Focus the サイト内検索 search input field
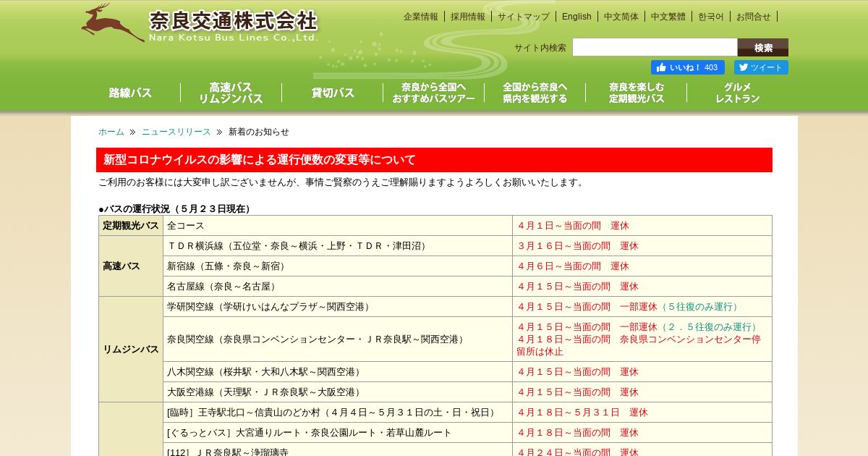This screenshot has height=456, width=868. pyautogui.click(x=655, y=48)
